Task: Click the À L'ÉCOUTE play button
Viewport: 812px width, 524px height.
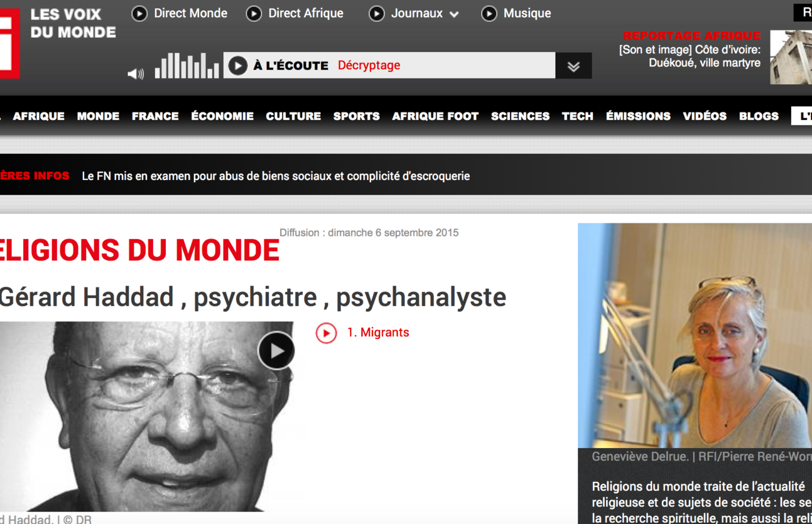Action: click(x=237, y=65)
